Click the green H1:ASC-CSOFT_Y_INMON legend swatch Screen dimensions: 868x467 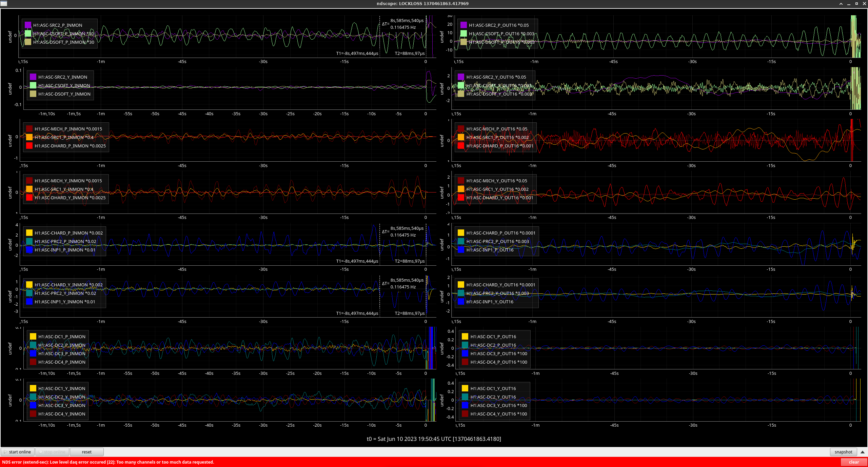point(33,85)
